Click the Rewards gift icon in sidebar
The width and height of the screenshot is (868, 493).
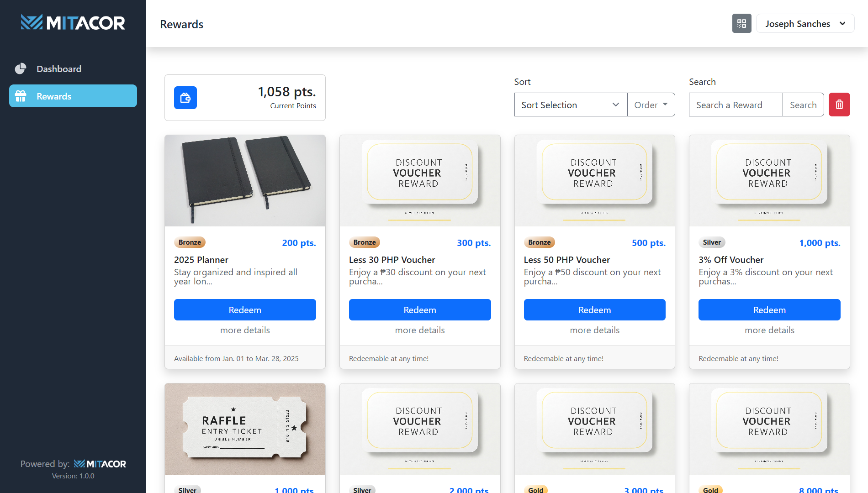(21, 96)
